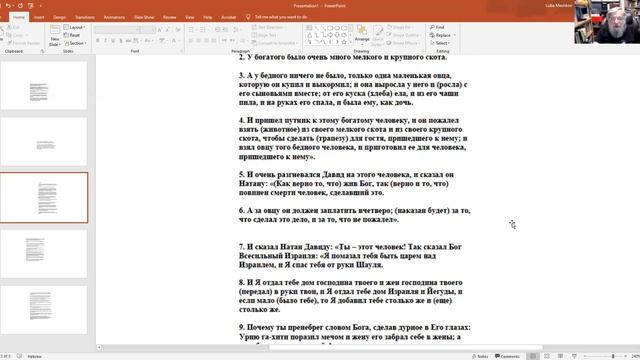The width and height of the screenshot is (640, 360).
Task: Open the Help ribbon tab
Action: coord(207,17)
